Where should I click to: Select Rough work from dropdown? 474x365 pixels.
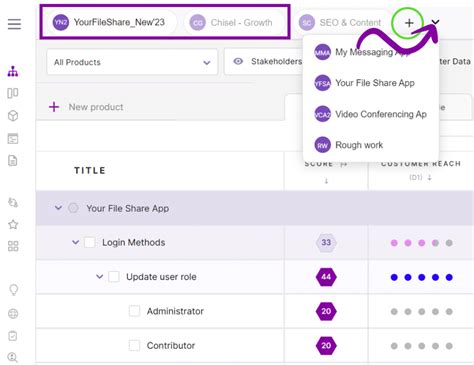coord(371,145)
